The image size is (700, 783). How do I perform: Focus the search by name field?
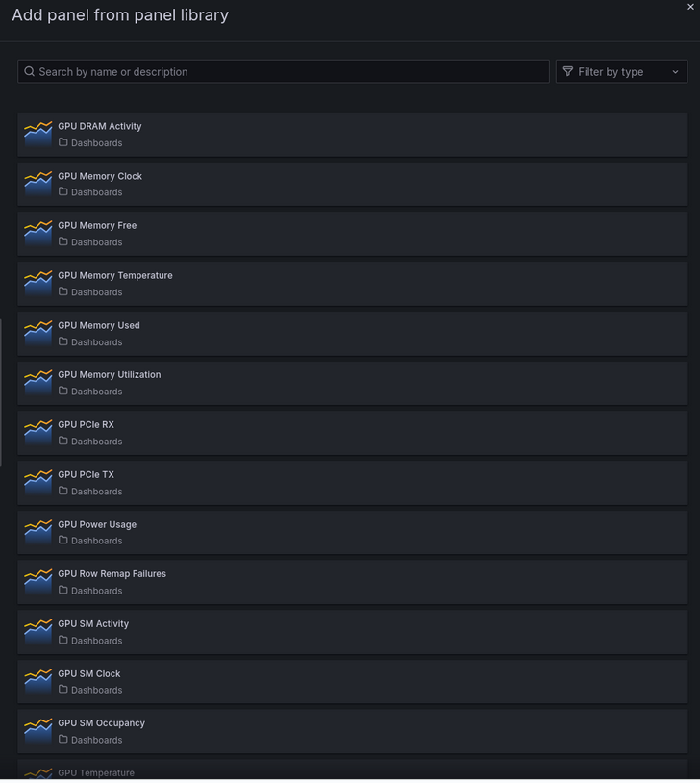click(x=288, y=72)
